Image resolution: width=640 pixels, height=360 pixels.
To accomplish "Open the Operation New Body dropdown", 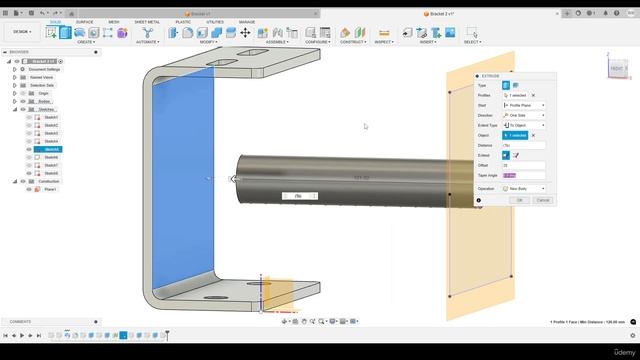I will [x=524, y=189].
